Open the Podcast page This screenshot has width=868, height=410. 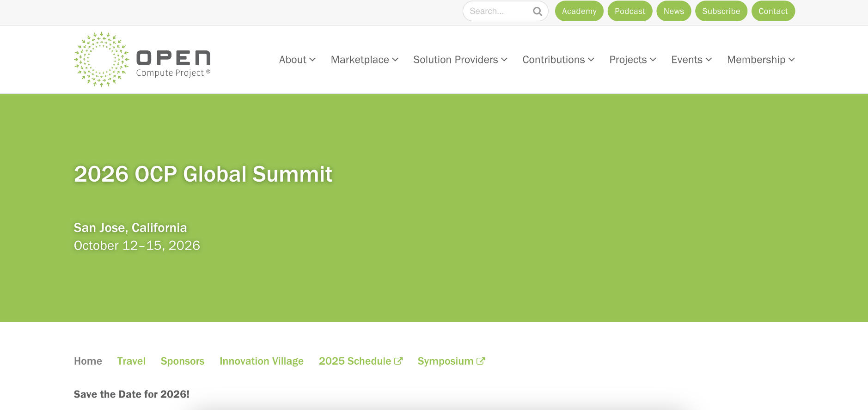tap(630, 11)
